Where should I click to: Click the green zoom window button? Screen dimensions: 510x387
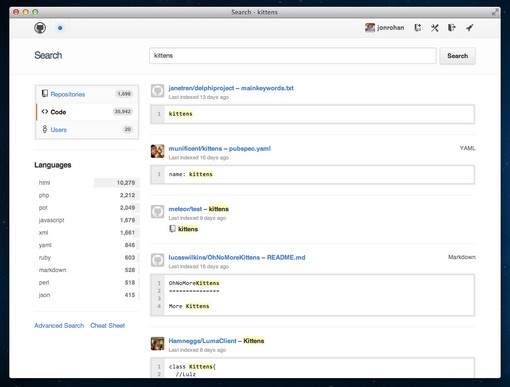click(x=35, y=12)
